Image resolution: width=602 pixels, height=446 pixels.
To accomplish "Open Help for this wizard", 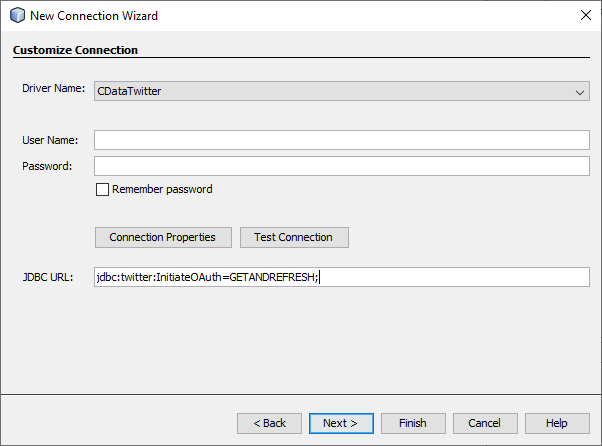I will 557,423.
